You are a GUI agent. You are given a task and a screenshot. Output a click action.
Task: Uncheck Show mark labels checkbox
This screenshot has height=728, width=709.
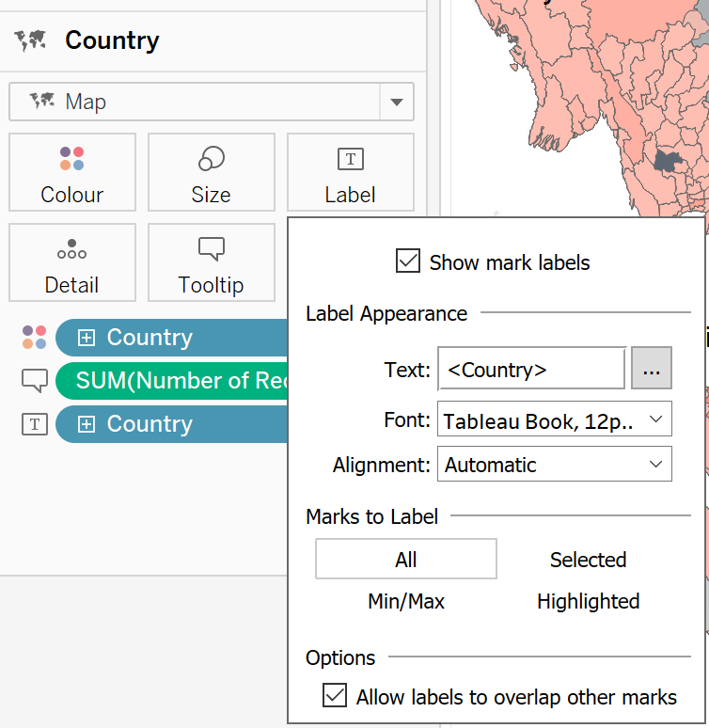pos(408,261)
